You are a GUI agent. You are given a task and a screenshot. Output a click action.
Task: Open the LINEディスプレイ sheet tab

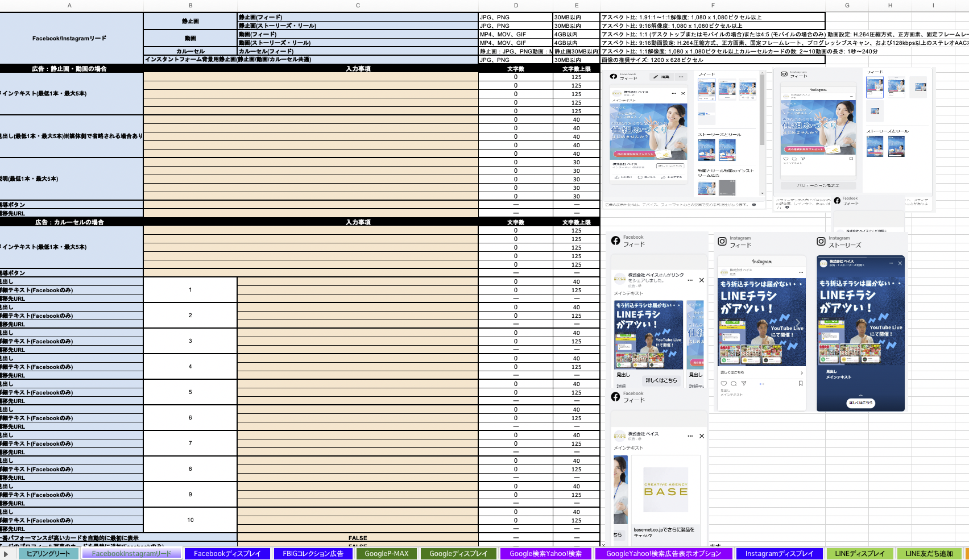pyautogui.click(x=860, y=554)
